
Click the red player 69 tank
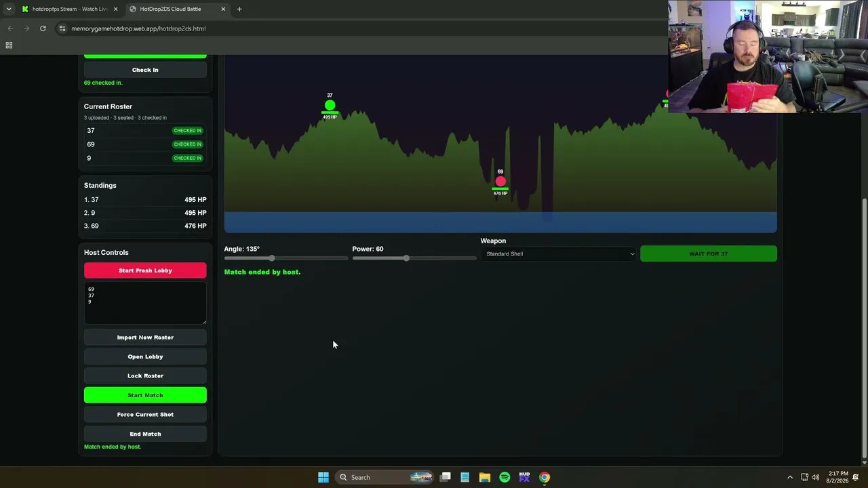tap(500, 181)
